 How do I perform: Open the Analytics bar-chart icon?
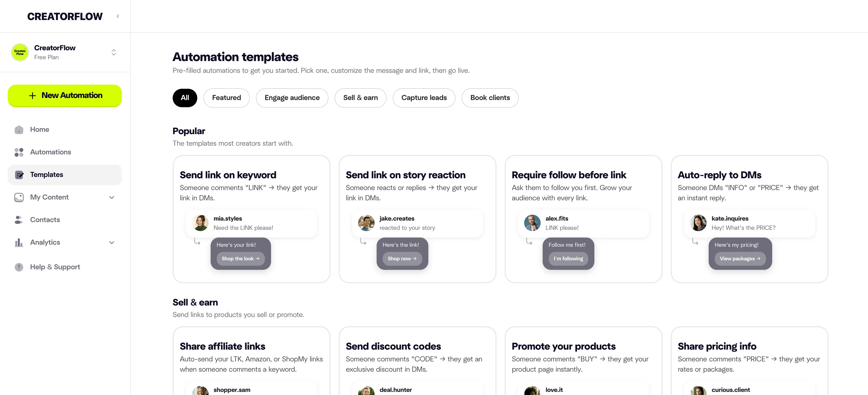pos(19,243)
